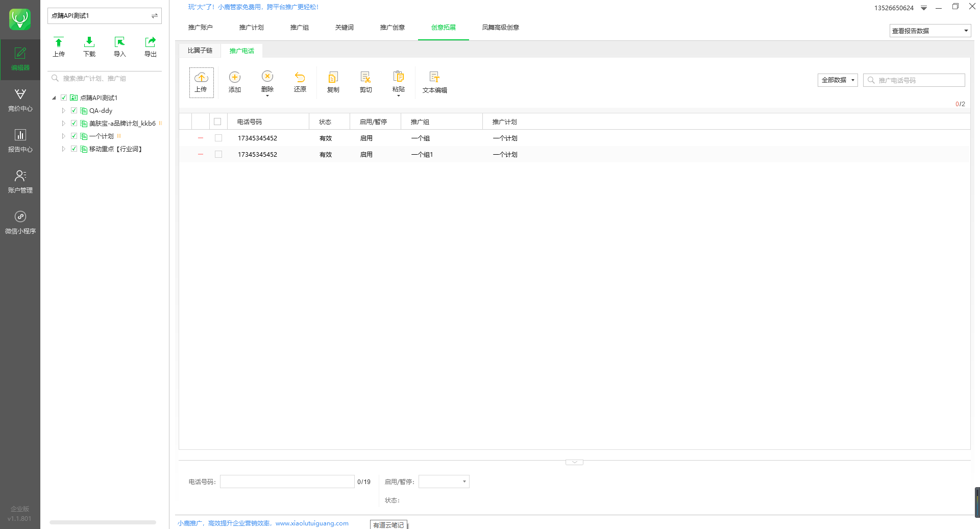Screen dimensions: 980x529
Task: Open the 全部数据 filter dropdown
Action: [x=838, y=80]
